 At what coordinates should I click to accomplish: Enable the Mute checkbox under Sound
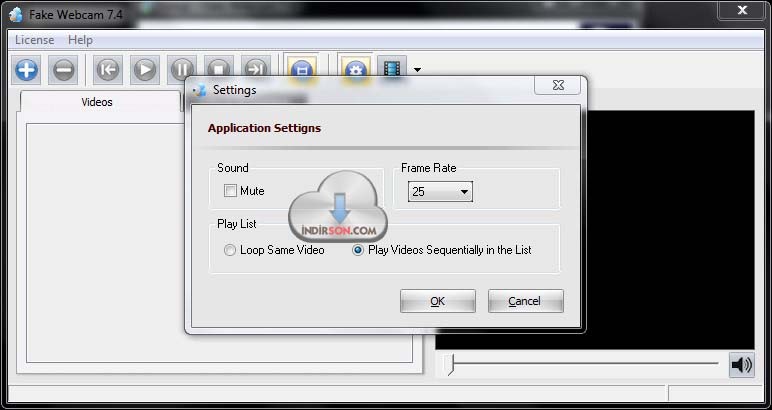click(x=231, y=191)
